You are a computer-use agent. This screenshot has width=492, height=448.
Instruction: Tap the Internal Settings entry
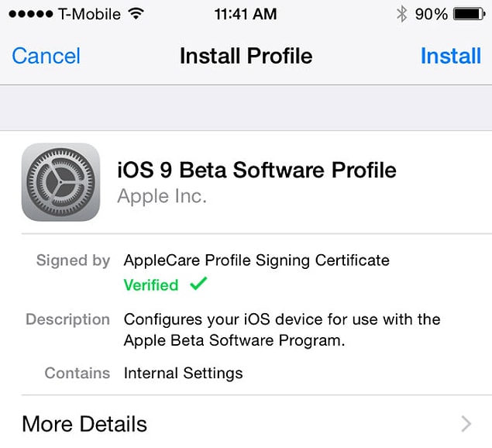tap(184, 374)
